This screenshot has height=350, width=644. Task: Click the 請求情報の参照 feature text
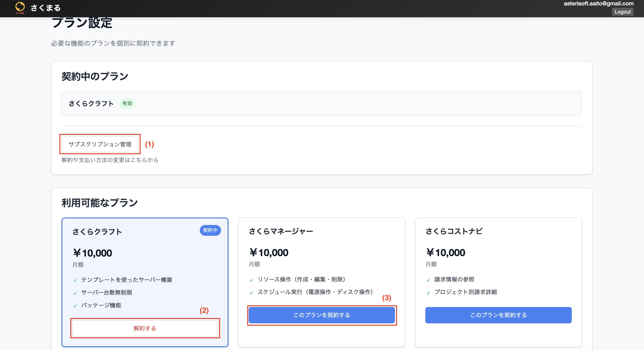454,279
